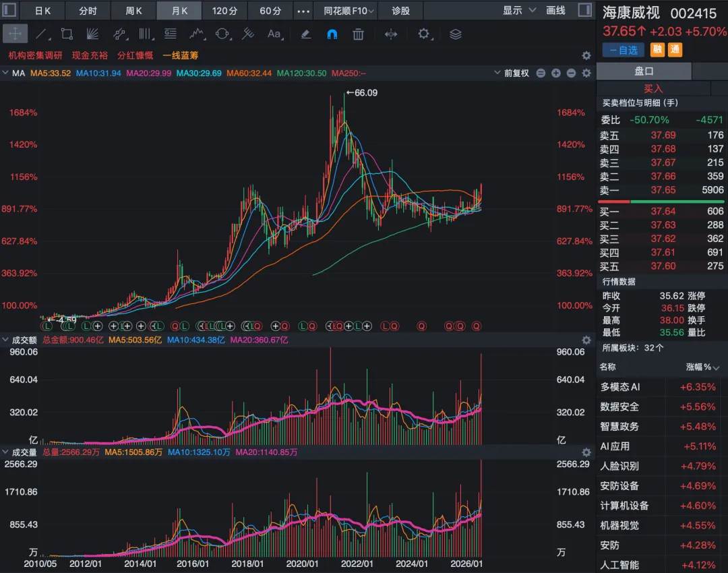Click the 分红慷慨 tag
This screenshot has height=573, width=728.
point(135,55)
